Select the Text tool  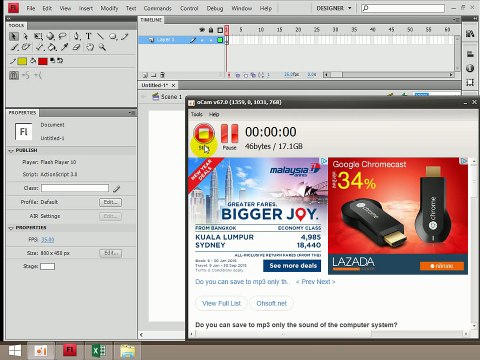pos(88,36)
